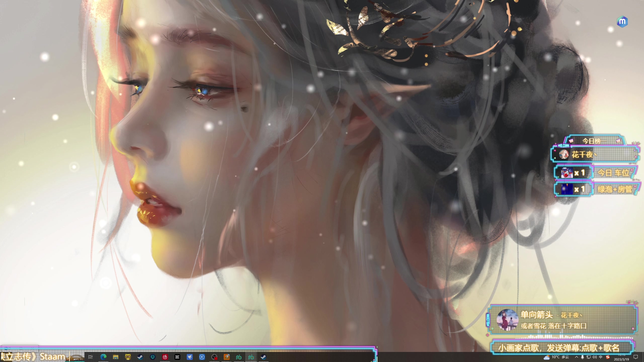The height and width of the screenshot is (362, 644).
Task: Click the 花千夜、 avatar in the top-fan panel
Action: (x=564, y=154)
